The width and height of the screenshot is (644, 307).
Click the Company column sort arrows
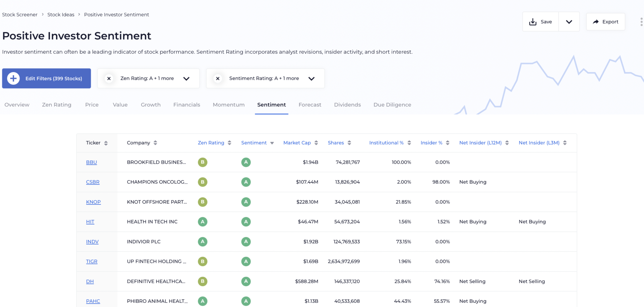(x=155, y=143)
